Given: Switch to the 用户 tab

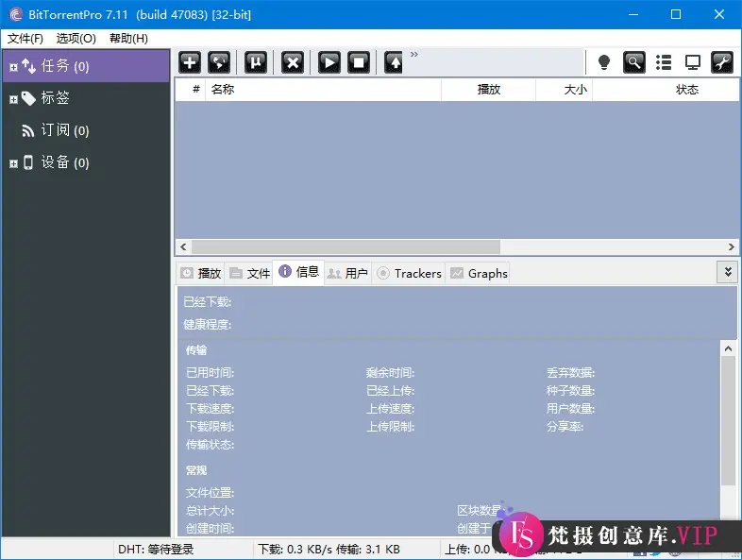Looking at the screenshot, I should 347,273.
